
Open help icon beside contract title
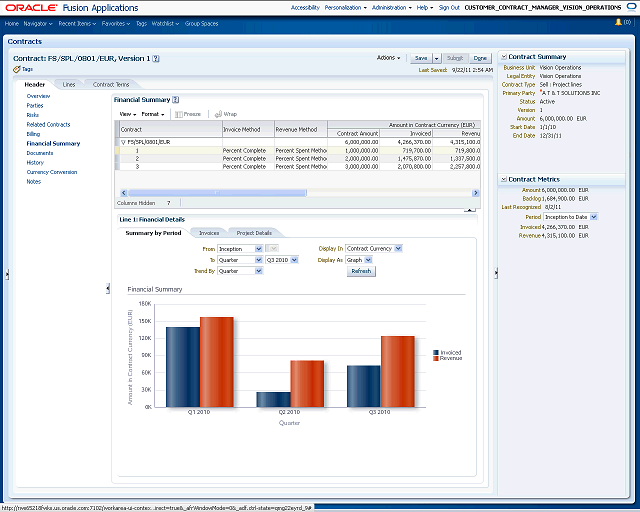156,59
